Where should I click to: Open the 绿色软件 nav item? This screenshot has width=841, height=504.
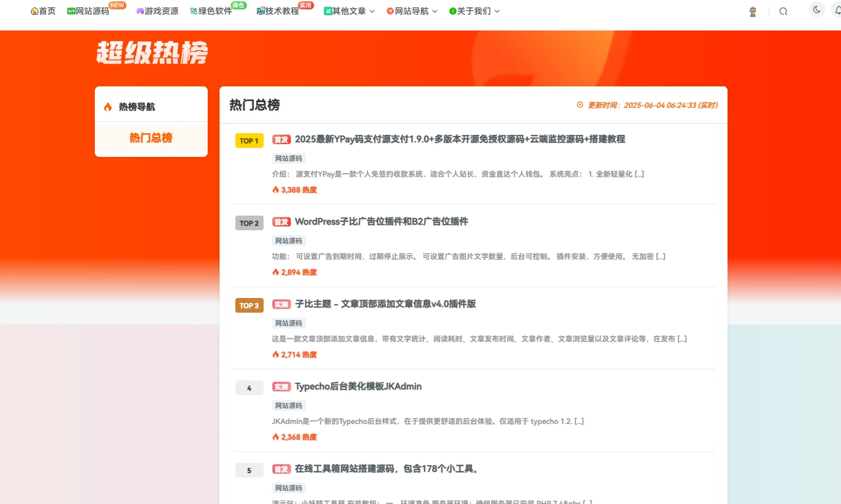click(211, 11)
